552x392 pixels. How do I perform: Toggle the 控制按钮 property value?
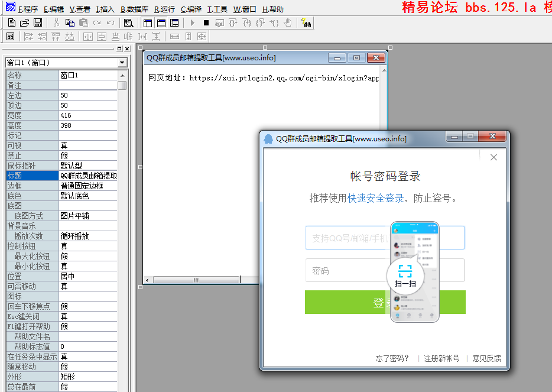tap(88, 246)
